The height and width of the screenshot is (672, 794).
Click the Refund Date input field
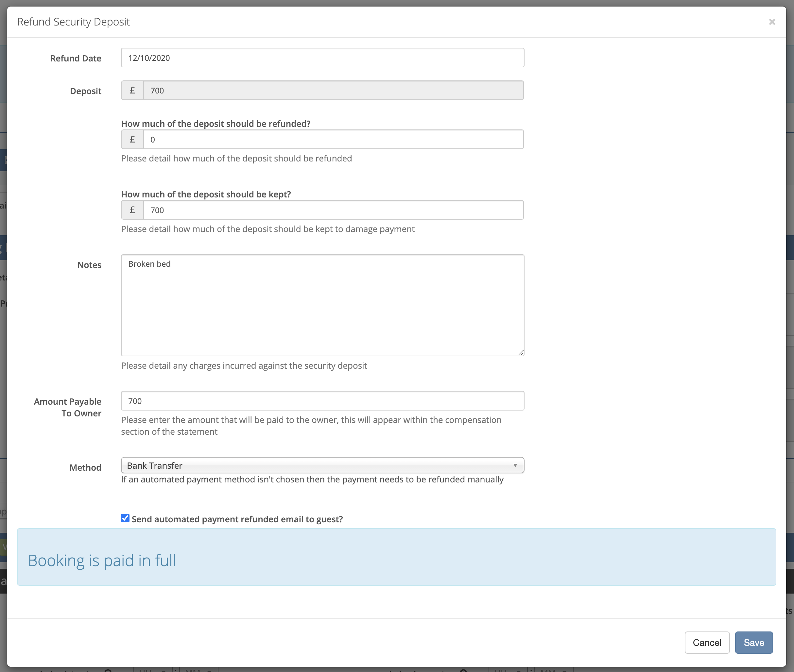(322, 58)
